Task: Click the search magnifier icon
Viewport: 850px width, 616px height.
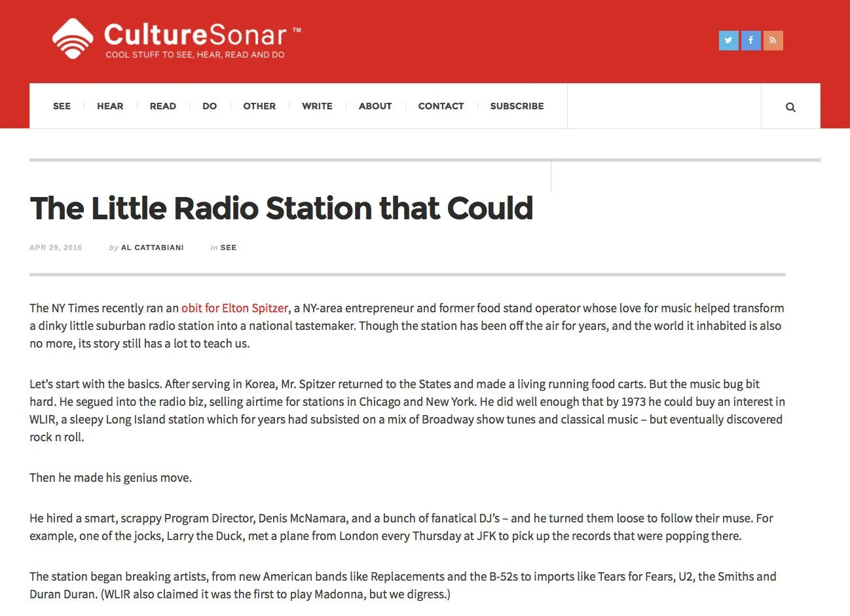Action: tap(790, 107)
